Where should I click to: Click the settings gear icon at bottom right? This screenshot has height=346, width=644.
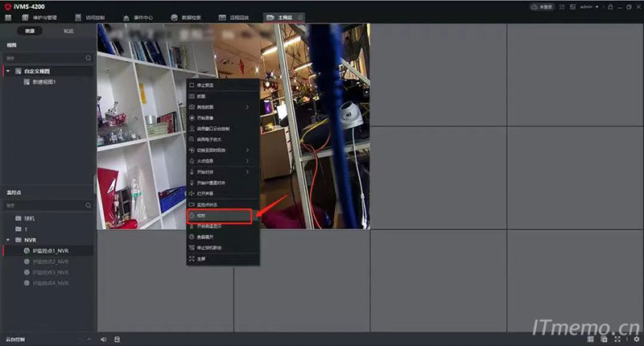tap(636, 340)
